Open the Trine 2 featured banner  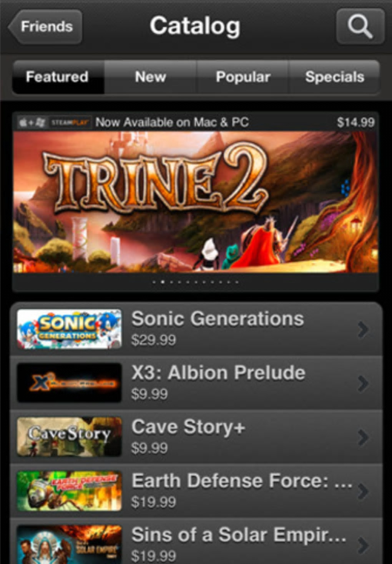tap(196, 202)
